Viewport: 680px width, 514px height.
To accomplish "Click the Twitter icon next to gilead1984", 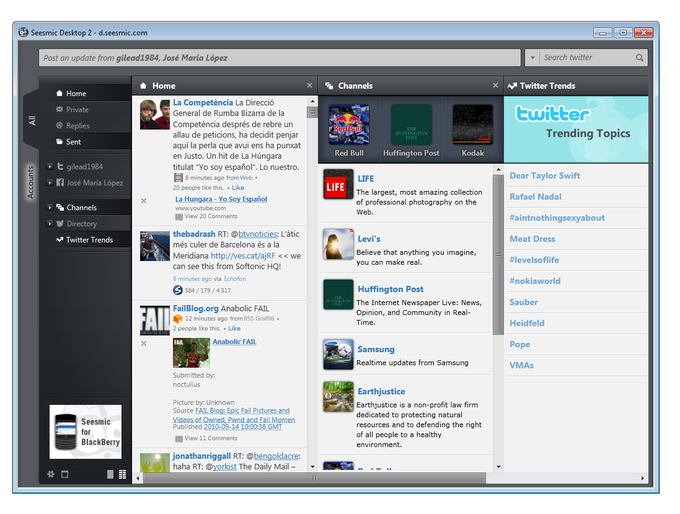I will (60, 166).
